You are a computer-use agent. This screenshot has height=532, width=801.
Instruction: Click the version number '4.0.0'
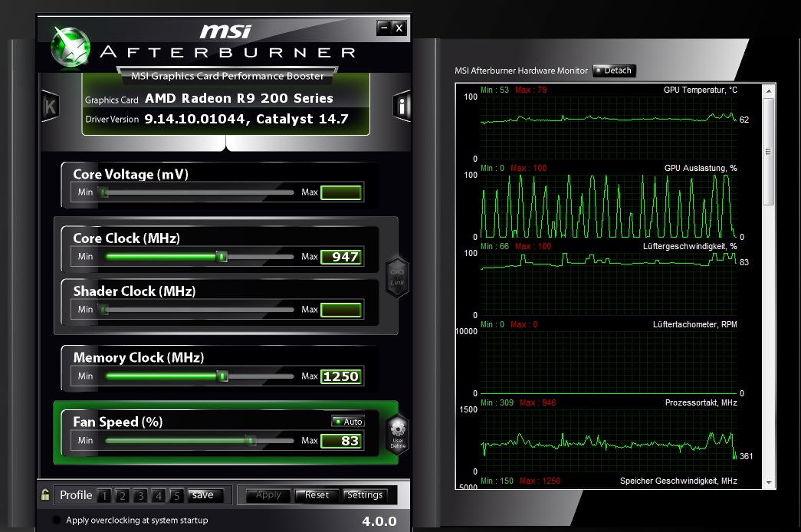[379, 521]
